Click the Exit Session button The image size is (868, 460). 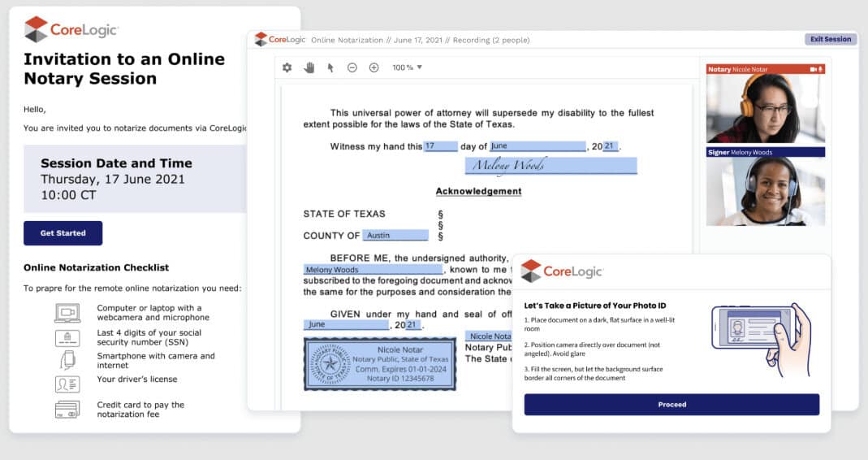pyautogui.click(x=830, y=39)
